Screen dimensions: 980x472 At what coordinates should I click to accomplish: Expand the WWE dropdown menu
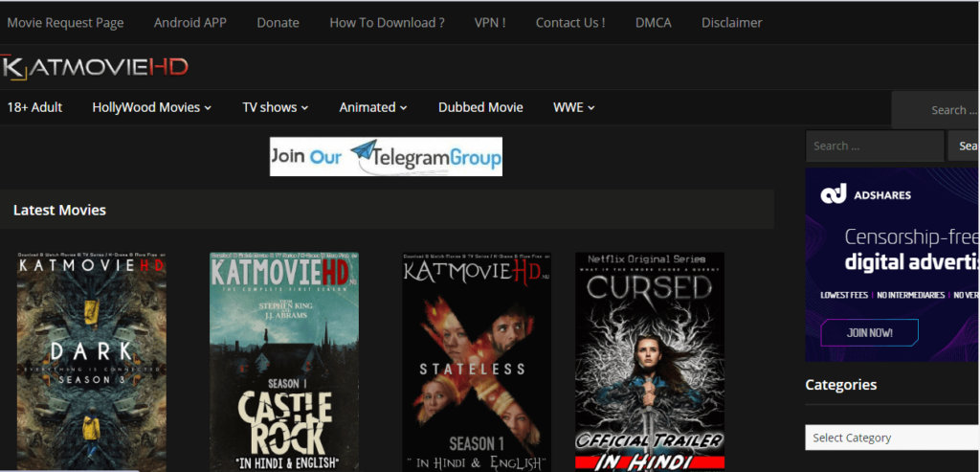tap(574, 107)
